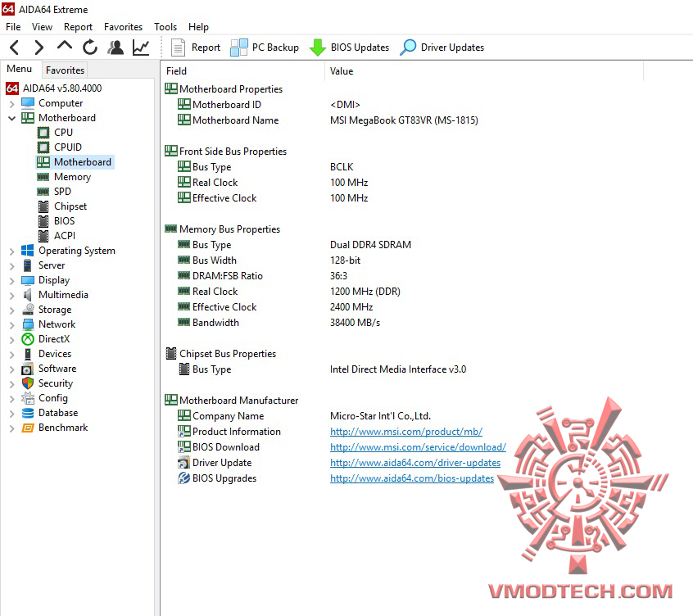
Task: Expand the Display tree node
Action: click(12, 281)
